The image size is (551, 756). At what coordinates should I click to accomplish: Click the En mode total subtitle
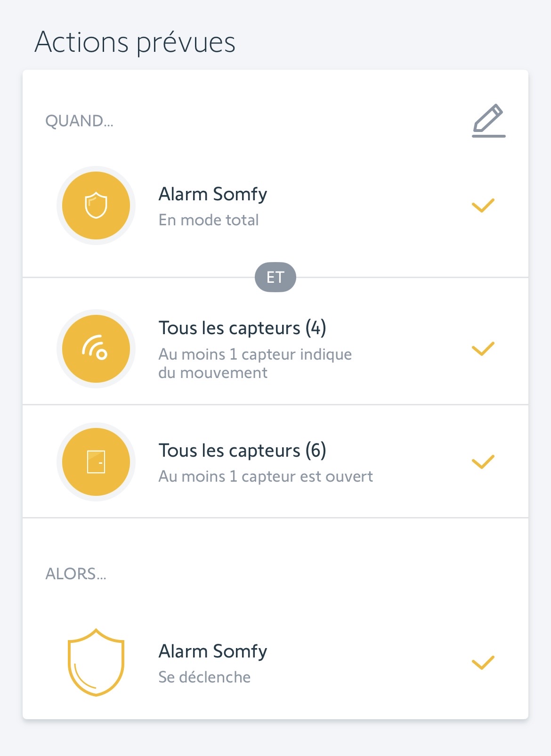point(209,220)
